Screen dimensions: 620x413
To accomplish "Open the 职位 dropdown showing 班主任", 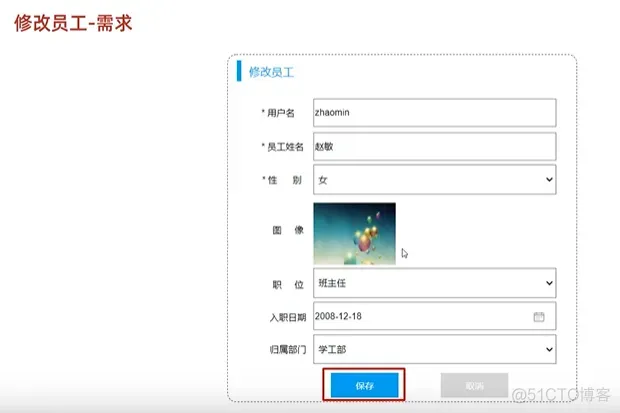I will (435, 283).
